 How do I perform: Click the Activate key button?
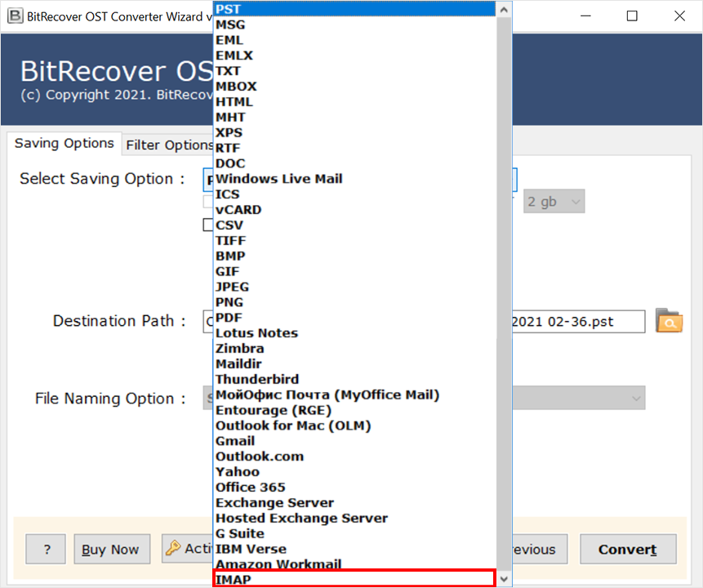pos(188,549)
